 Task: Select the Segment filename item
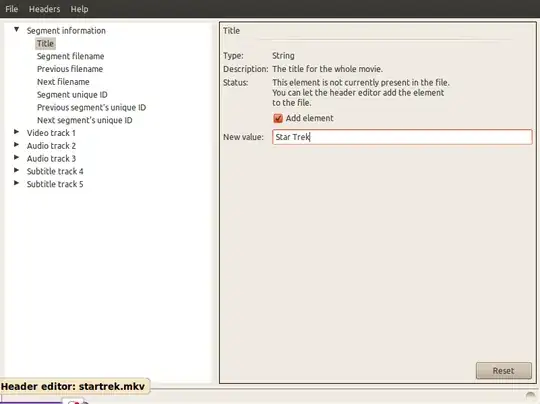point(71,56)
